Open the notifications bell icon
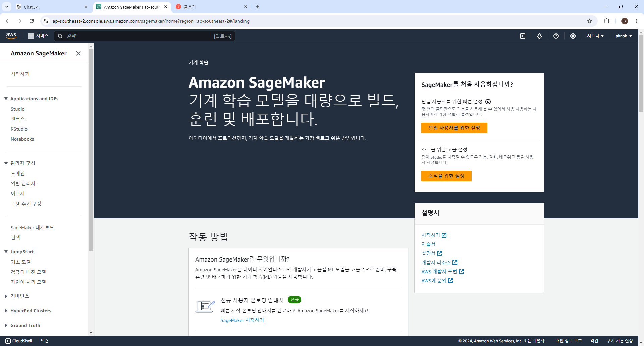The image size is (644, 346). (539, 36)
